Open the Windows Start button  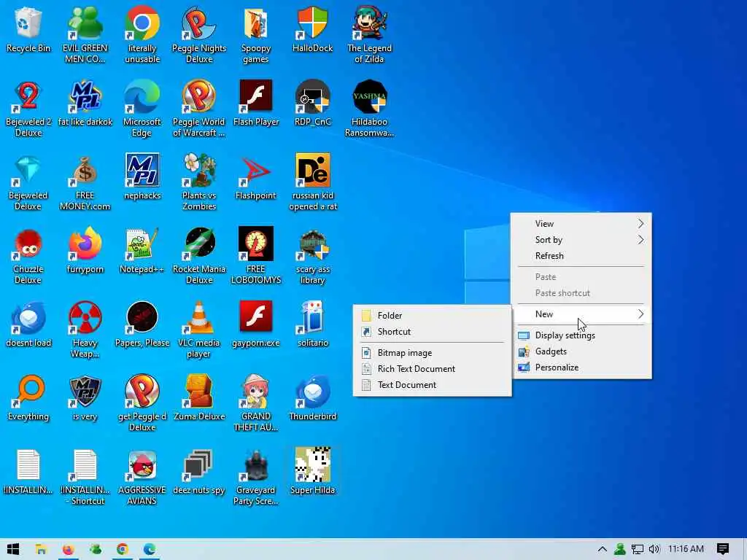click(13, 549)
